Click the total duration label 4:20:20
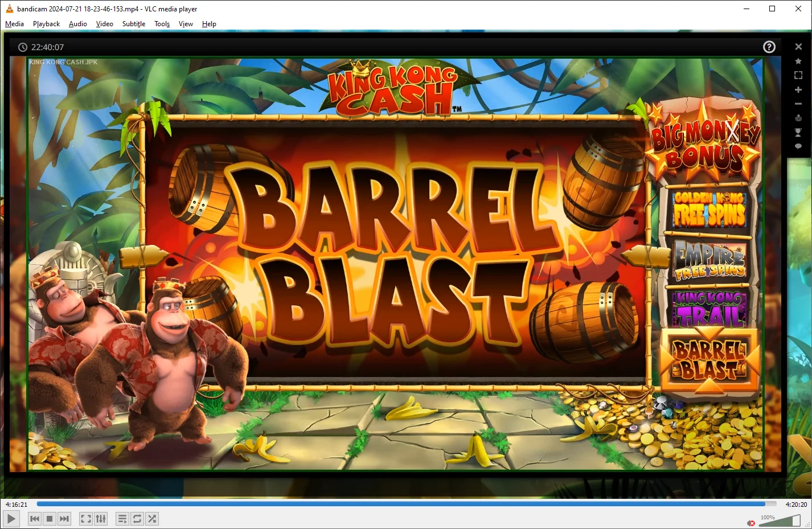The image size is (812, 529). point(796,505)
